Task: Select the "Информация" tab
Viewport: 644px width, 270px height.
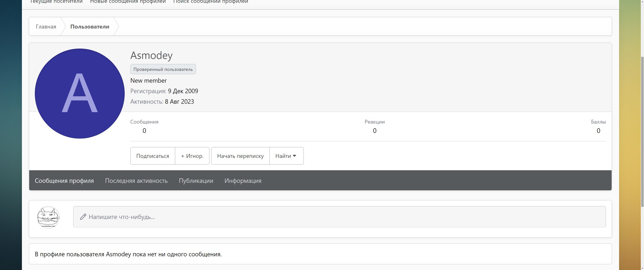Action: tap(243, 181)
